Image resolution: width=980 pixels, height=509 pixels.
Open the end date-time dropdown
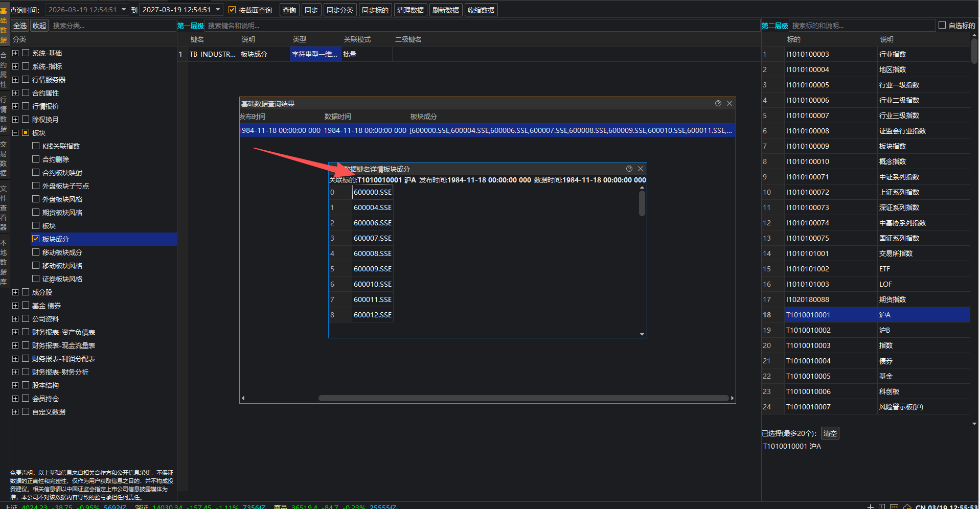point(218,10)
